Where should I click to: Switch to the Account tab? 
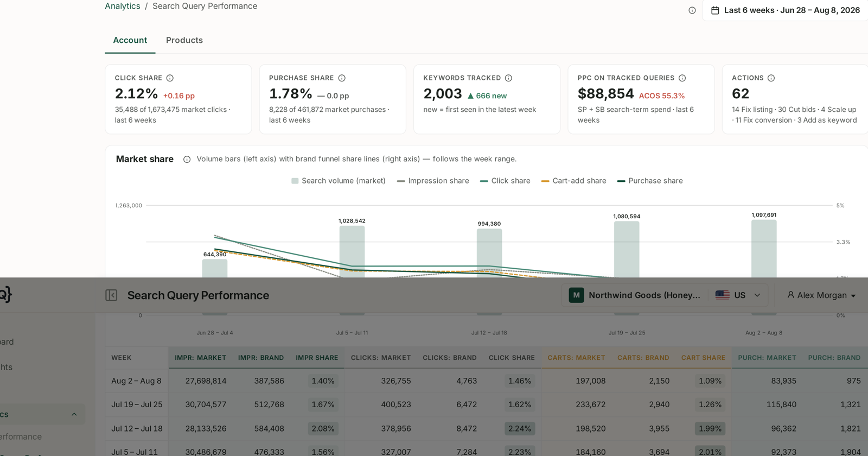click(x=130, y=40)
